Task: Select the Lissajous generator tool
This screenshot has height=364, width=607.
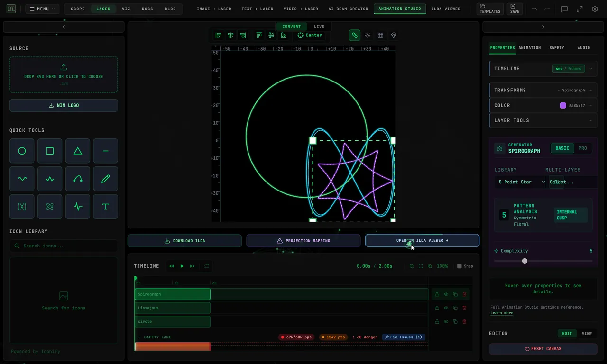Action: (22, 207)
